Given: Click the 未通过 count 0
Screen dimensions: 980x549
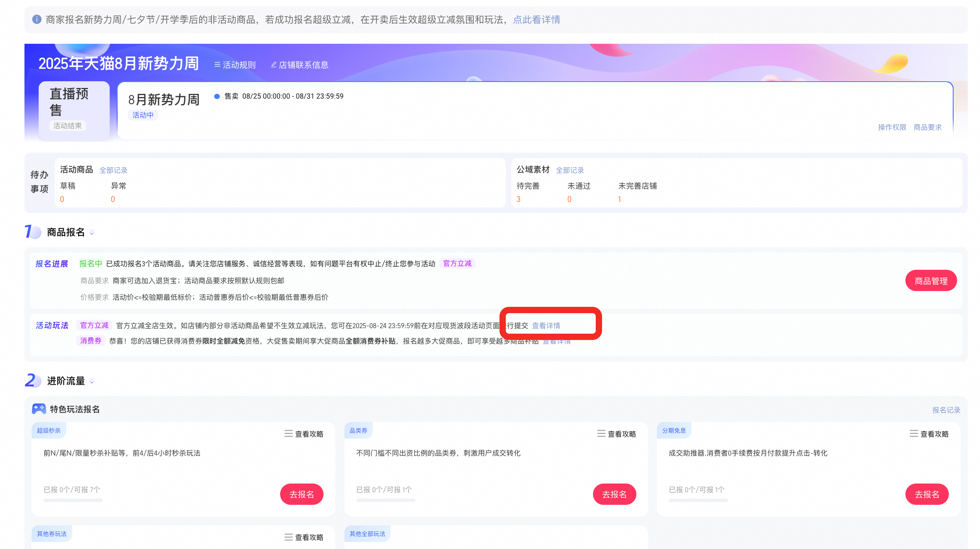Looking at the screenshot, I should coord(569,200).
